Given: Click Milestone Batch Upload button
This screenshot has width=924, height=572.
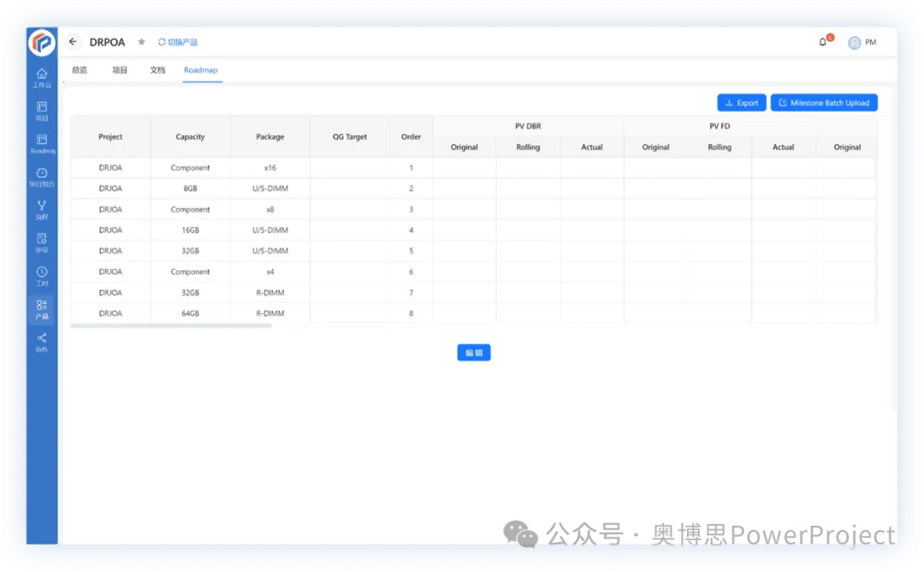Looking at the screenshot, I should pos(824,103).
